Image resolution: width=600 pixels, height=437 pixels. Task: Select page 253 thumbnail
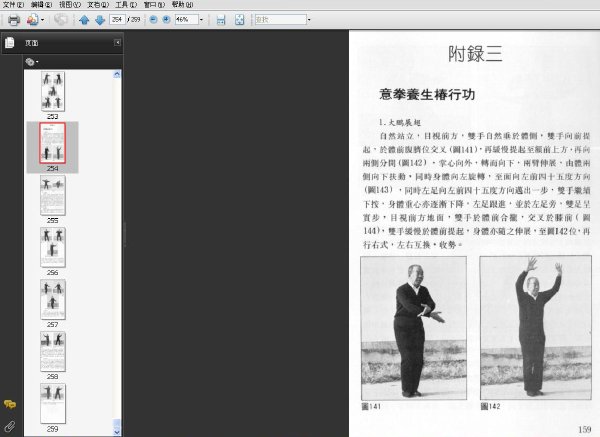(53, 91)
